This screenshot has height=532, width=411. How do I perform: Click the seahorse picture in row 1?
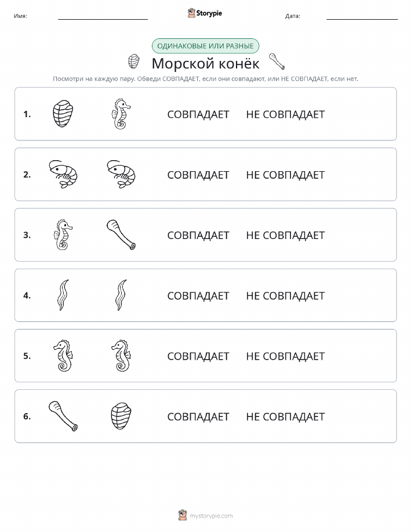(x=121, y=114)
